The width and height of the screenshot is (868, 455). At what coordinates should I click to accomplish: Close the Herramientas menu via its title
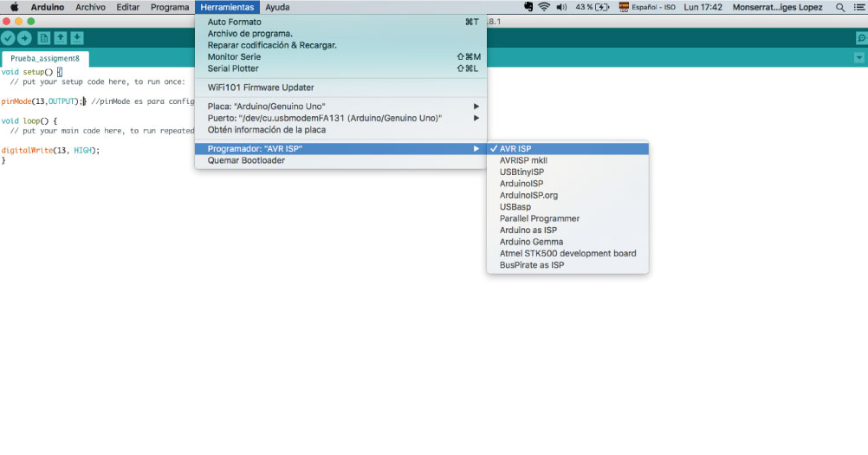tap(227, 7)
